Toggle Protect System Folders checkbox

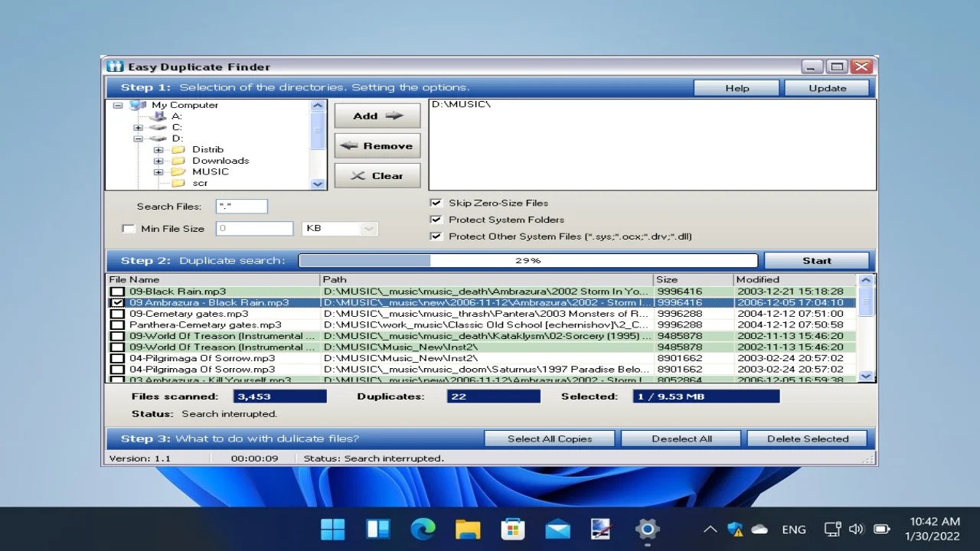[x=436, y=220]
